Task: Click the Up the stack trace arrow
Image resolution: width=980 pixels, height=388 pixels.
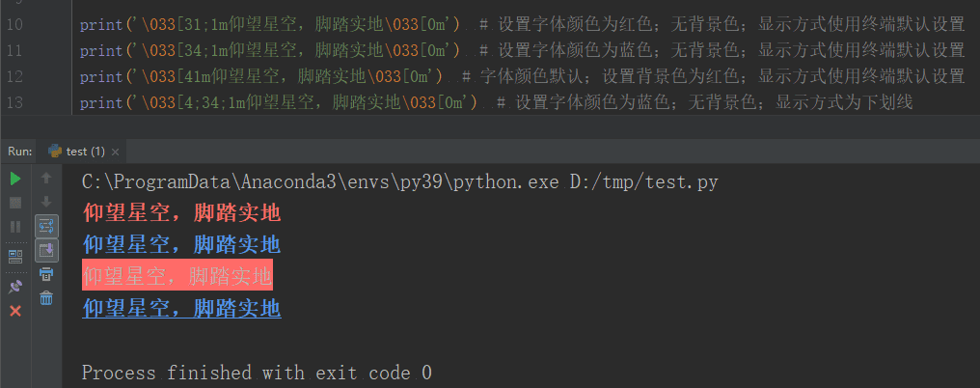Action: tap(46, 179)
